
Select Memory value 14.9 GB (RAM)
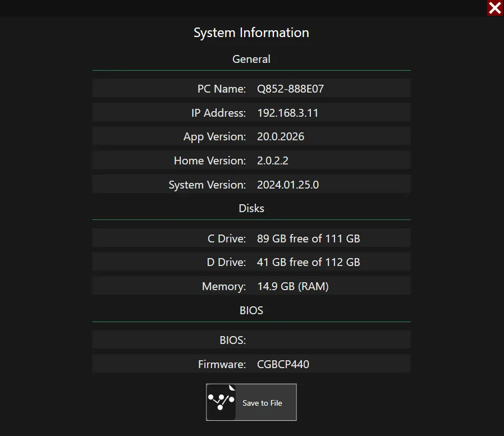(293, 286)
